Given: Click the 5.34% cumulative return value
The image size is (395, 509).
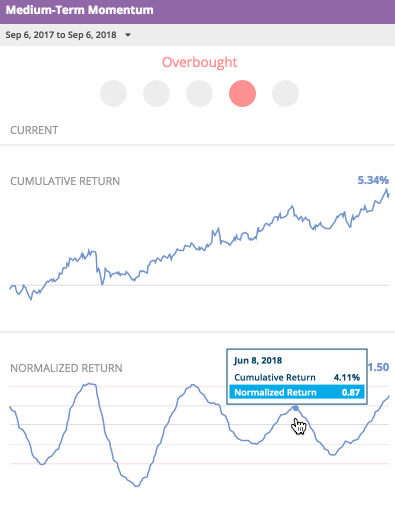Looking at the screenshot, I should click(x=373, y=180).
